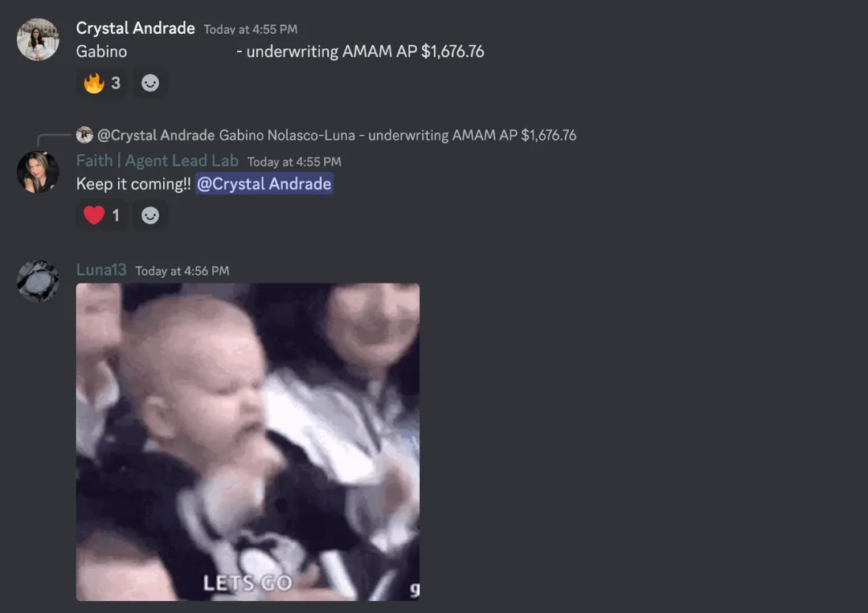The width and height of the screenshot is (868, 613).
Task: Toggle the fire emoji reaction
Action: (x=102, y=83)
